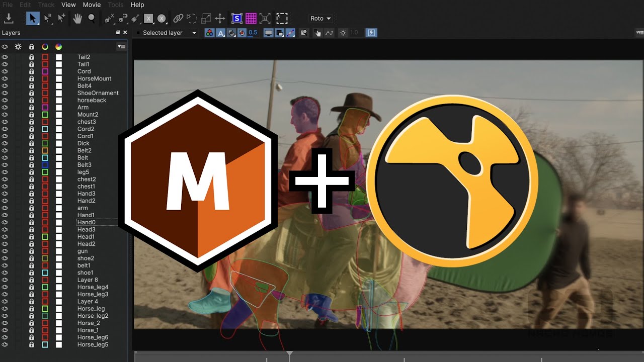Select the Bezier pen tool
The image size is (644, 362).
(122, 19)
